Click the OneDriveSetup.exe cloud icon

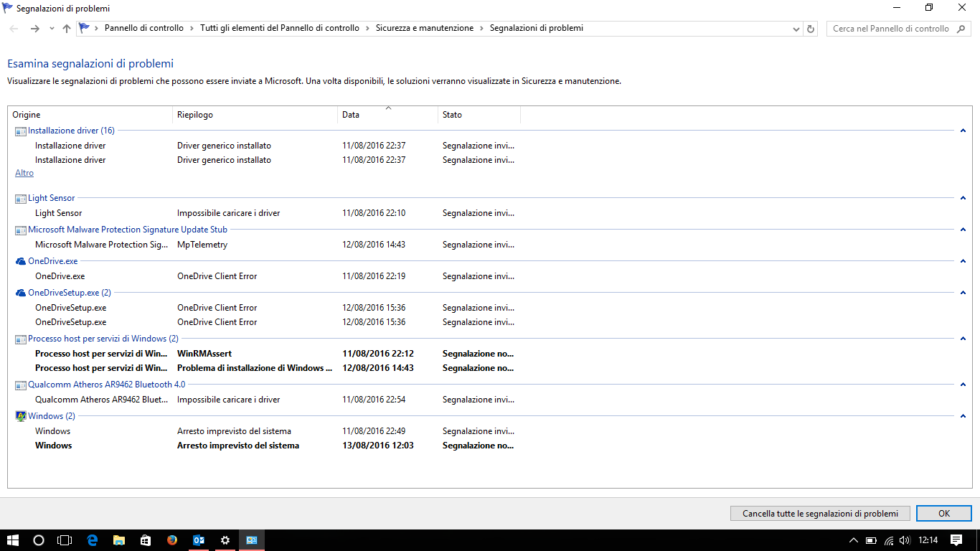20,293
